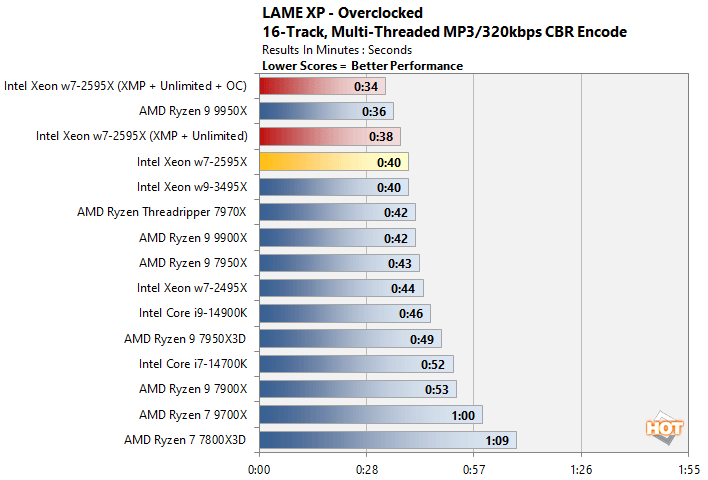The image size is (708, 480).
Task: Select the Intel Xeon w9-3495X label
Action: (x=192, y=187)
